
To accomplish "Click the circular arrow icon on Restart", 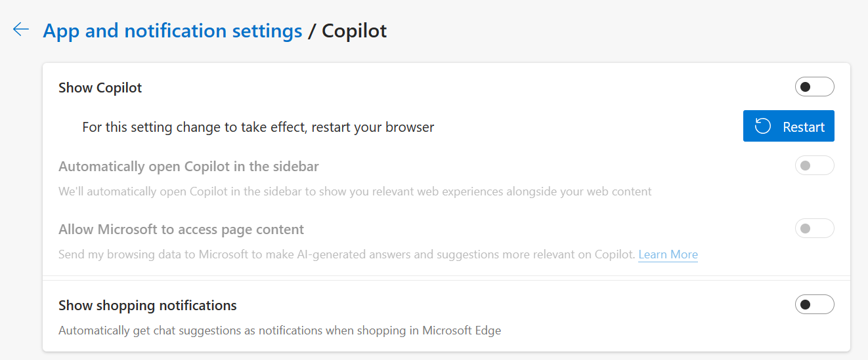I will (x=762, y=126).
